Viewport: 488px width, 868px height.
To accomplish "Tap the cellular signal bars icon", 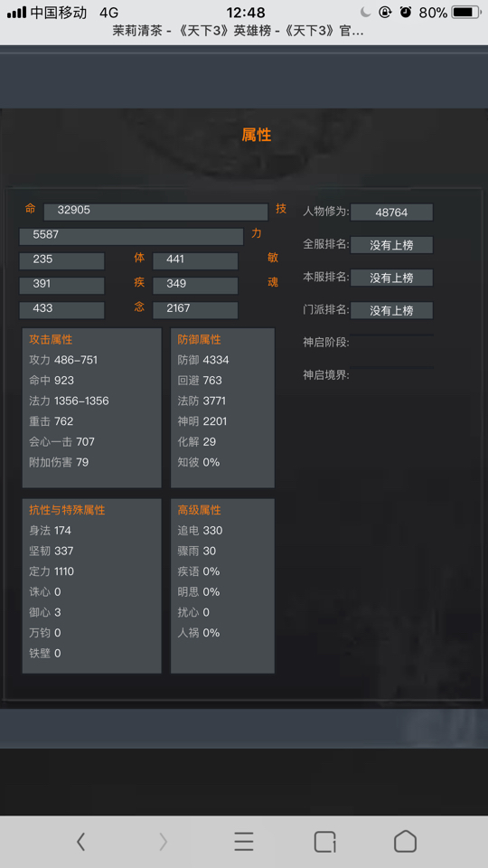I will (x=16, y=12).
